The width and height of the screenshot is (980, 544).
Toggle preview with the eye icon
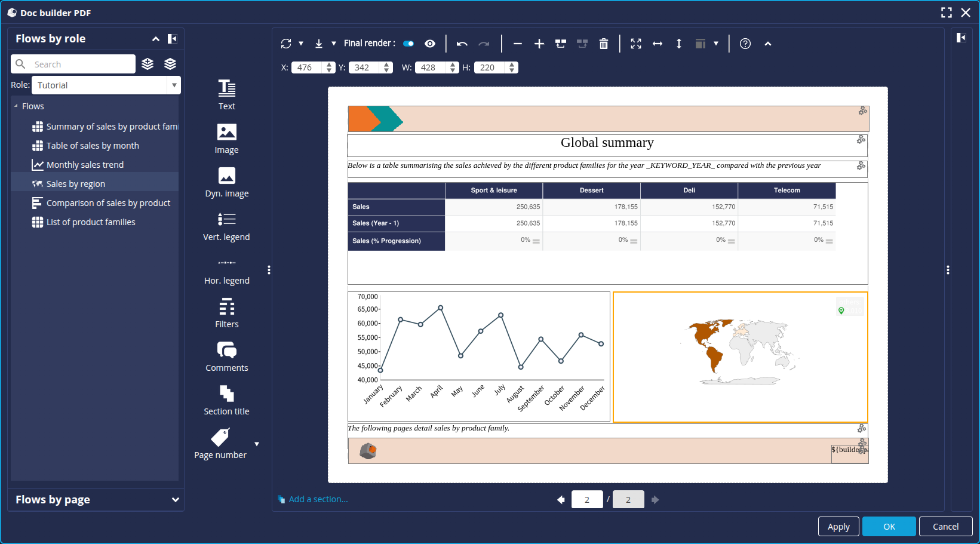[x=430, y=44]
